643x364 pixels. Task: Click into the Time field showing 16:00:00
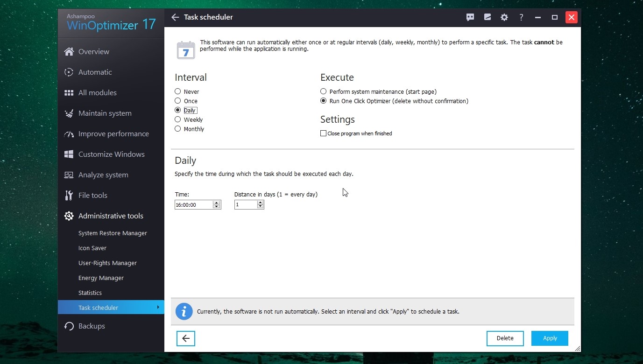193,205
